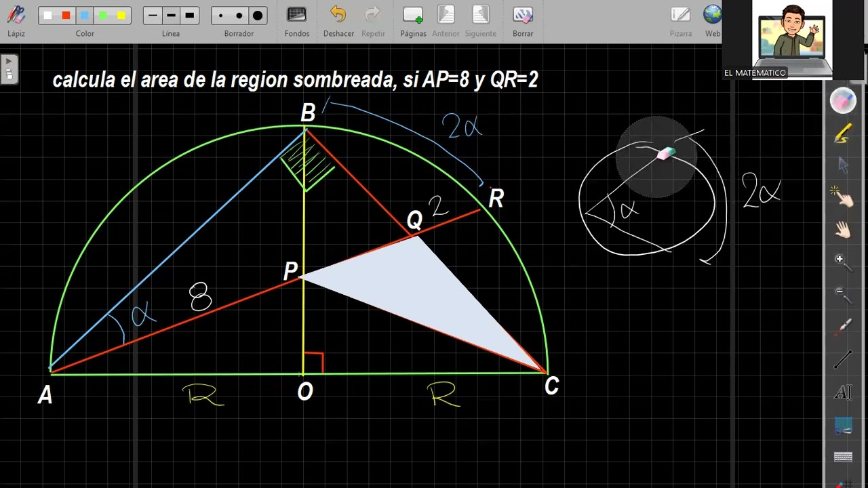Open the Web globe icon

click(x=712, y=15)
